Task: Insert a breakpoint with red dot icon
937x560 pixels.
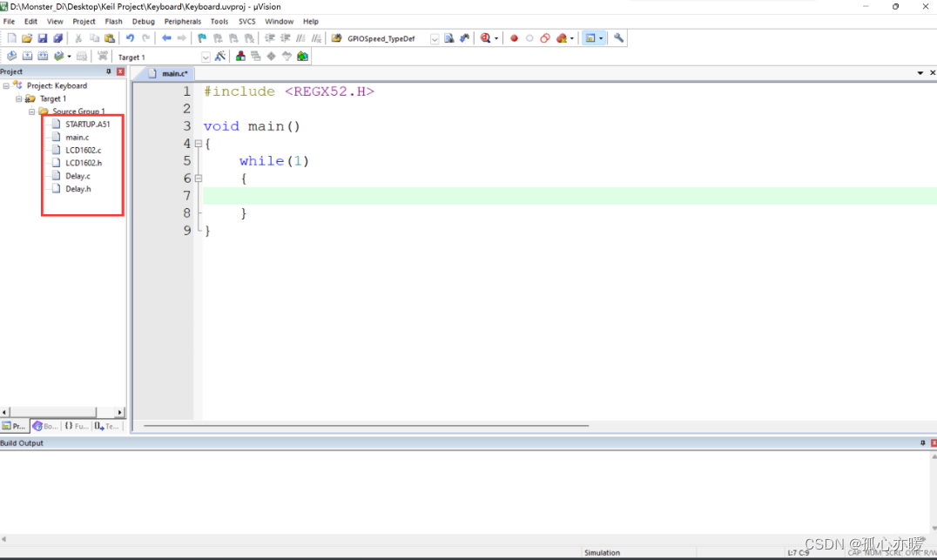Action: [x=514, y=38]
